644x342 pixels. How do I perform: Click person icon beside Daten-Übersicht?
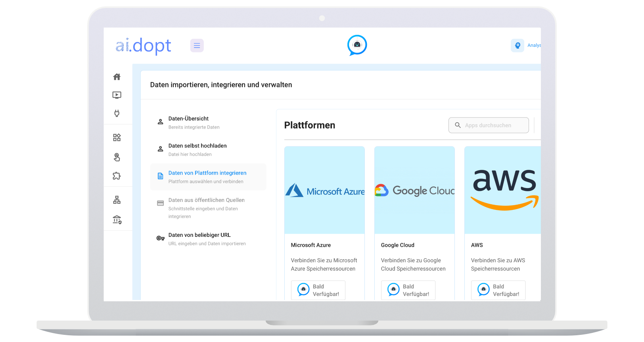160,122
